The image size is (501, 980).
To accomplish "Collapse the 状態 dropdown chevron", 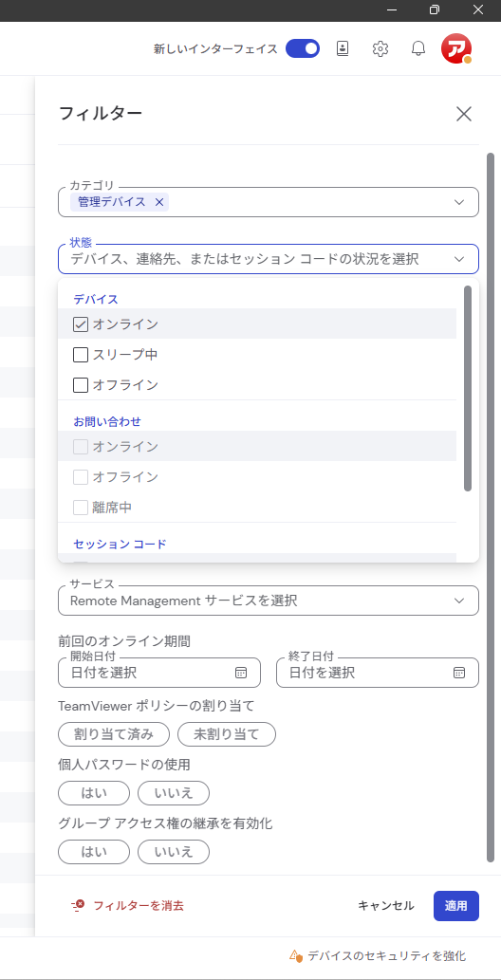I will [x=459, y=259].
